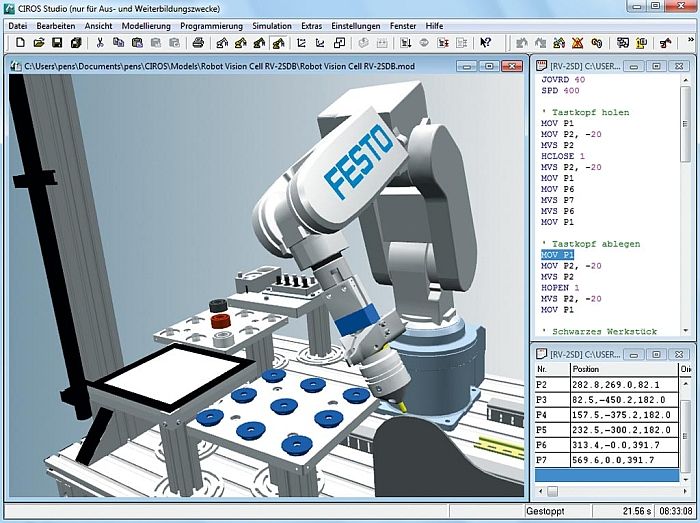Click the JOVRD 40 program line
700x523 pixels.
click(562, 79)
